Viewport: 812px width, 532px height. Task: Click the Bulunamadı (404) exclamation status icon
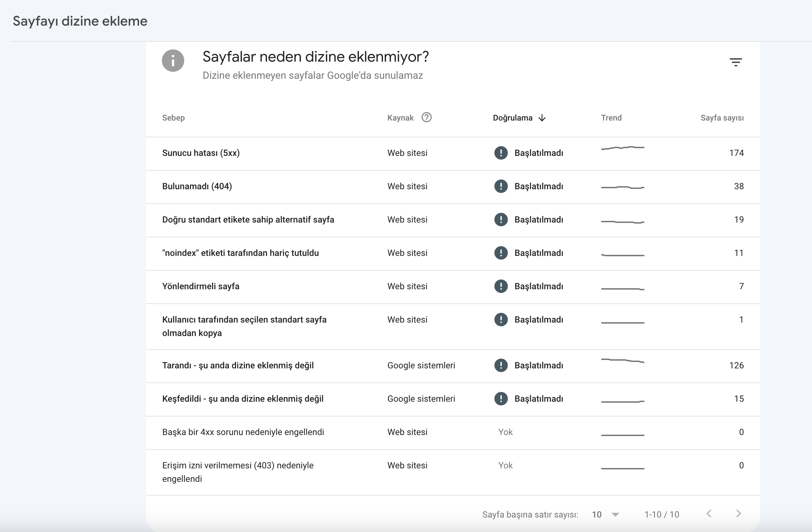[501, 186]
